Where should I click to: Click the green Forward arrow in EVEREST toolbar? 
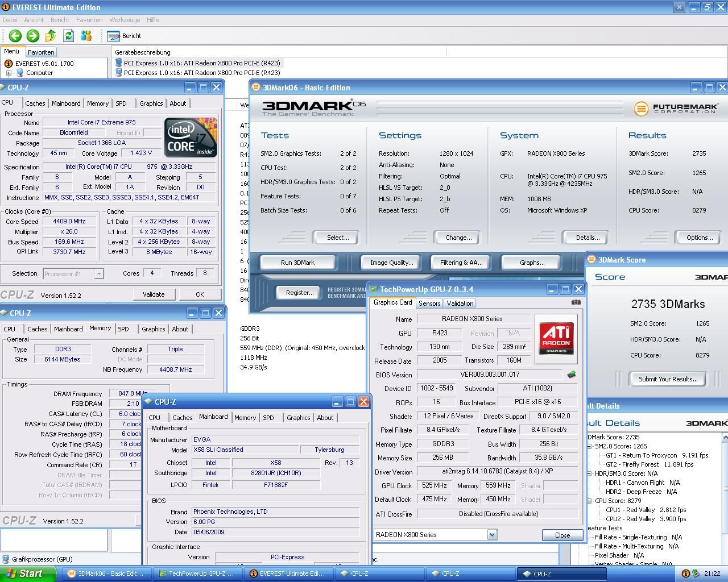pyautogui.click(x=33, y=36)
